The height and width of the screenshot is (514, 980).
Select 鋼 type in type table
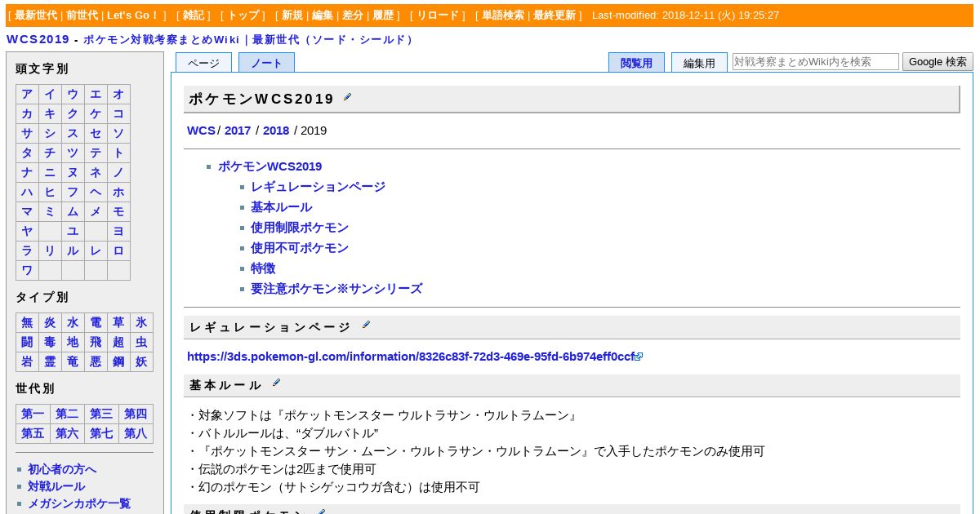118,362
